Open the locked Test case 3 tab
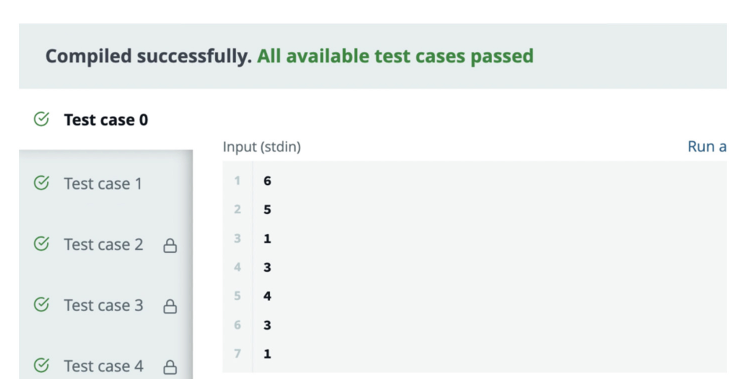This screenshot has height=379, width=739. point(106,305)
